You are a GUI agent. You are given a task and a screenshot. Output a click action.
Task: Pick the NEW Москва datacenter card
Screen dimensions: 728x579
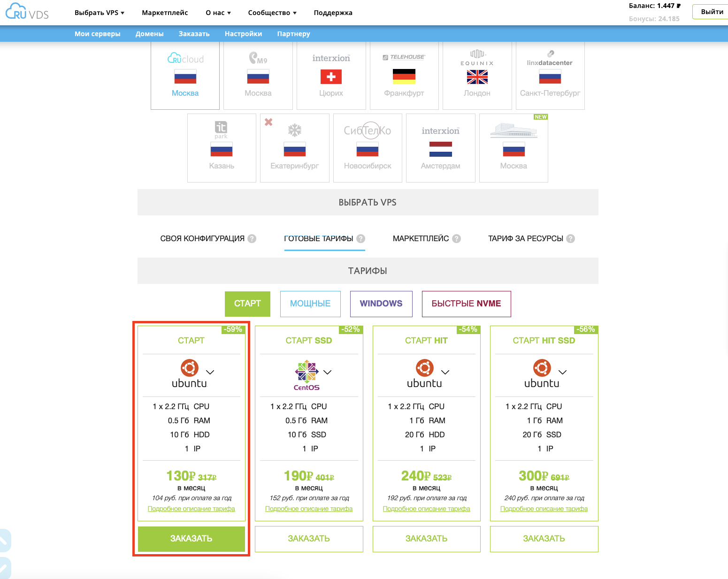coord(513,148)
